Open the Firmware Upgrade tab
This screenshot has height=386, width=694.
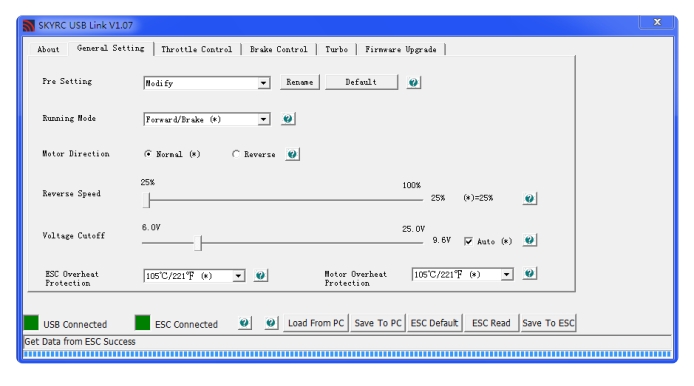click(x=401, y=49)
